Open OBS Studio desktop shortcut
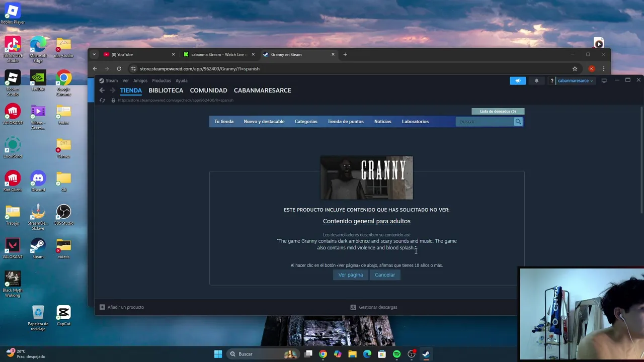 click(x=63, y=215)
